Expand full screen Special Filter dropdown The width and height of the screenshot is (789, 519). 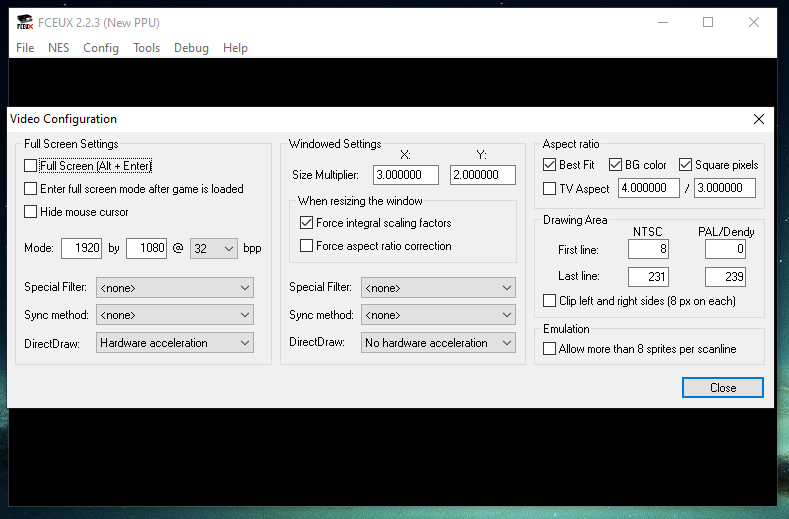pyautogui.click(x=174, y=288)
